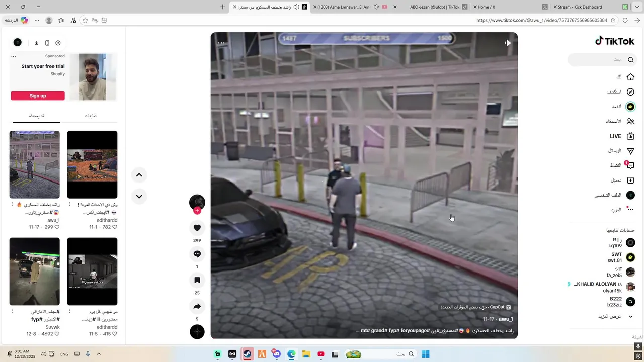
Task: Open the For You home icon in sidebar
Action: 630,77
